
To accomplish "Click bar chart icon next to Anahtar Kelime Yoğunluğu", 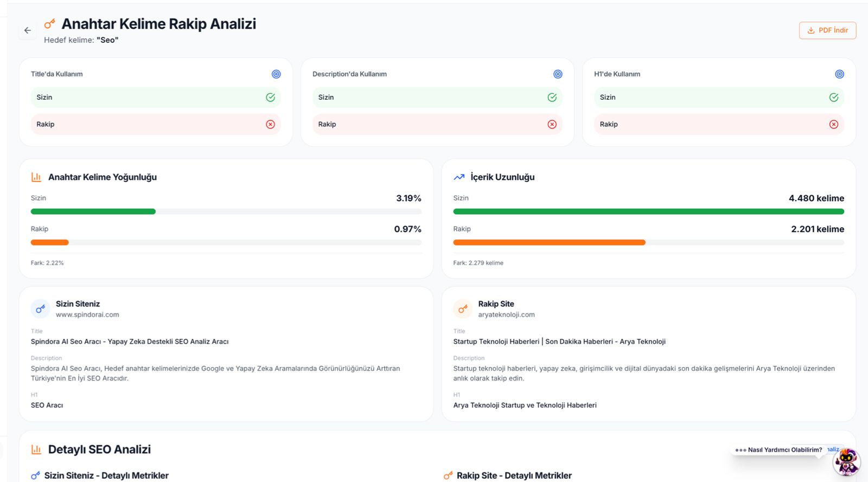I will pos(36,177).
